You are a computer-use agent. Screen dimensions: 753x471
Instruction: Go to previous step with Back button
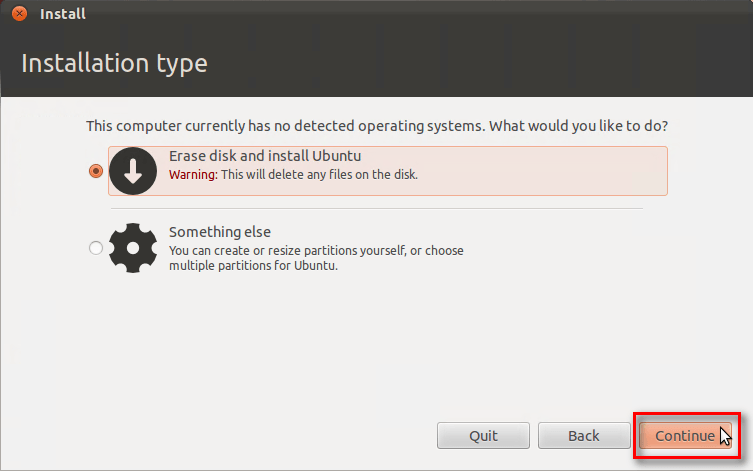584,436
